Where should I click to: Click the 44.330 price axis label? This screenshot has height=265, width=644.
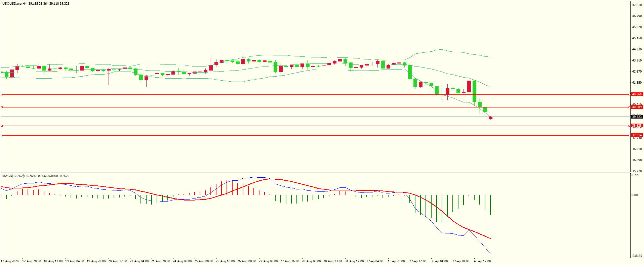pos(637,49)
